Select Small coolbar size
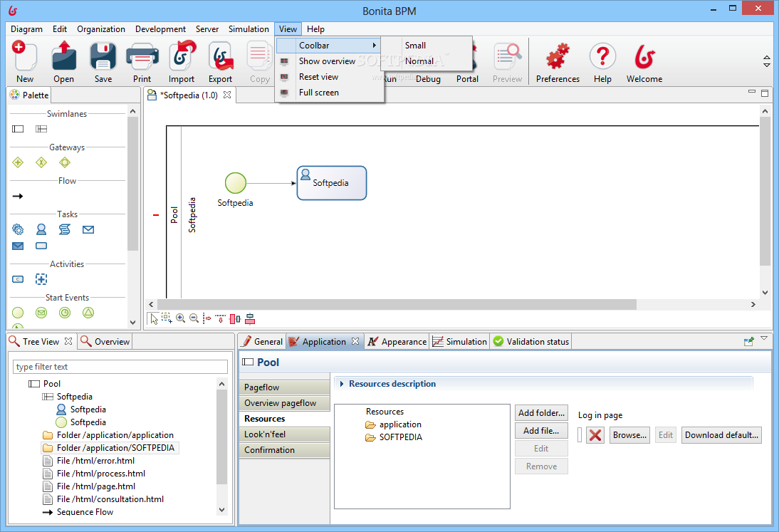Screen dimensions: 779x532 tap(415, 45)
